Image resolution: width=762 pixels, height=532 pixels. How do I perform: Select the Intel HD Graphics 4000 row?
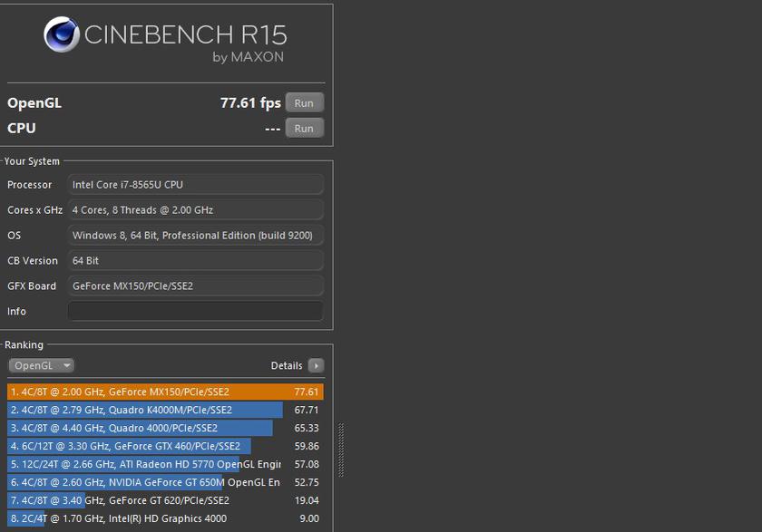click(x=165, y=518)
